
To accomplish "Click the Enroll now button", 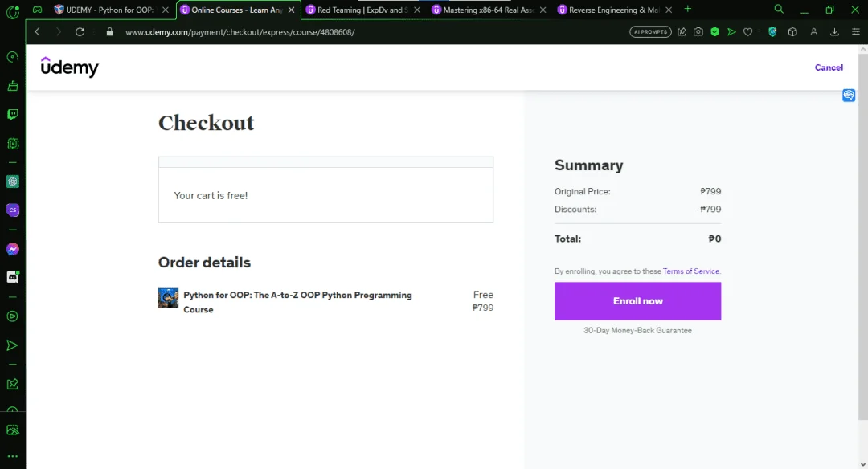I will (x=637, y=301).
